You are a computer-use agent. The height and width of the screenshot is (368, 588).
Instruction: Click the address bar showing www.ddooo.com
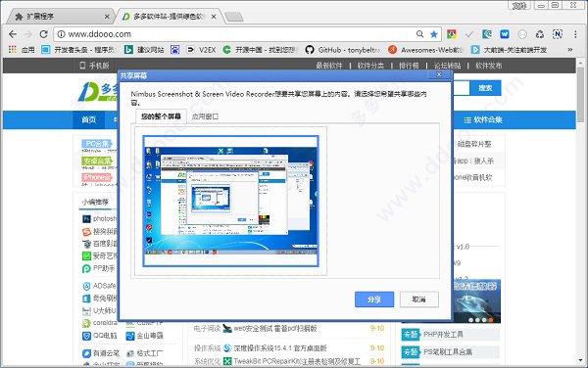(236, 34)
